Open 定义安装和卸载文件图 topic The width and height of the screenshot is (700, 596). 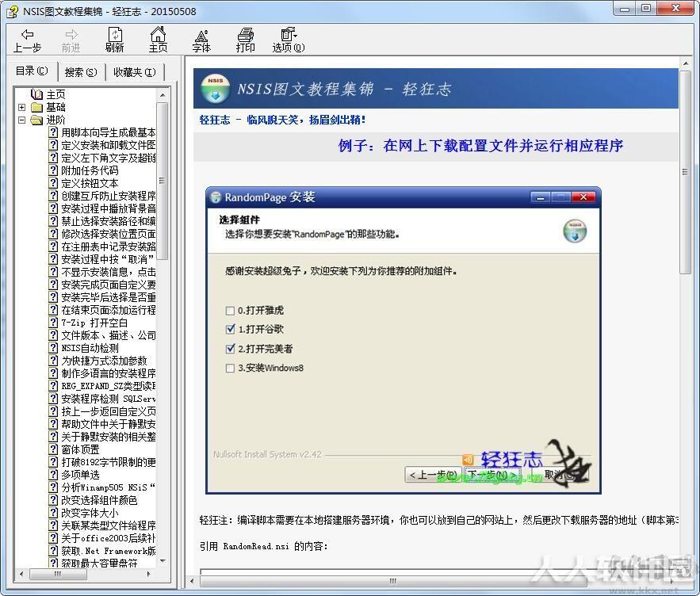(109, 145)
